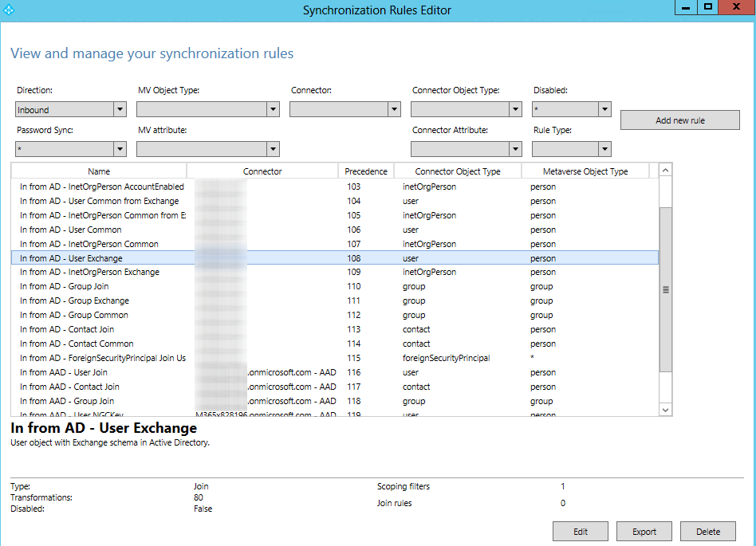Open the MV Object Type dropdown

pyautogui.click(x=274, y=108)
